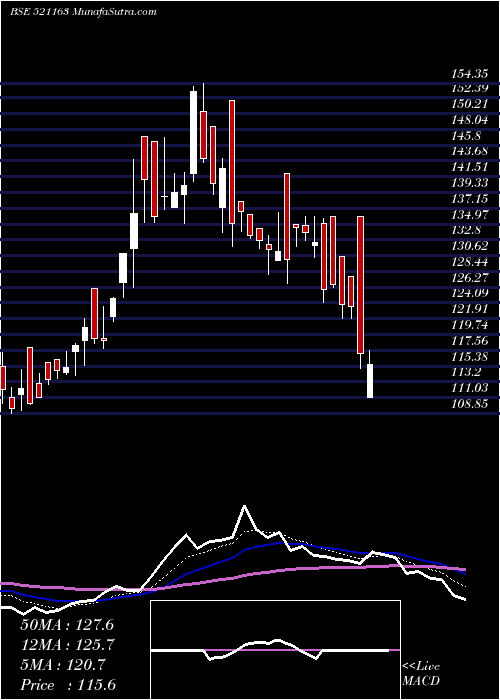Viewport: 500px width, 700px height.
Task: Click the 143.68 price level label
Action: (468, 152)
